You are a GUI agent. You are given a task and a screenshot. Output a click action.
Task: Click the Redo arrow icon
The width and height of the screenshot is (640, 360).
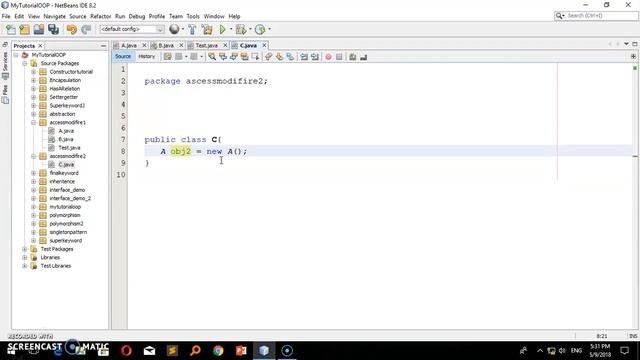(x=86, y=29)
